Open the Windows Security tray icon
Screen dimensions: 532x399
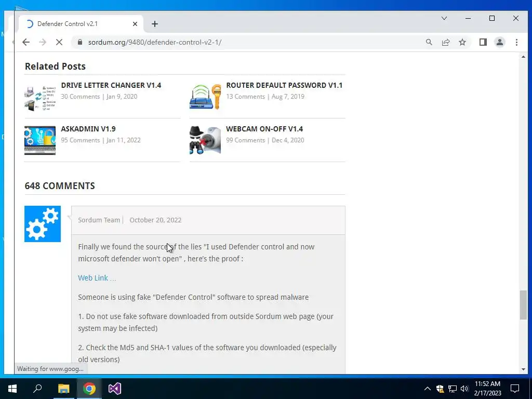click(440, 389)
